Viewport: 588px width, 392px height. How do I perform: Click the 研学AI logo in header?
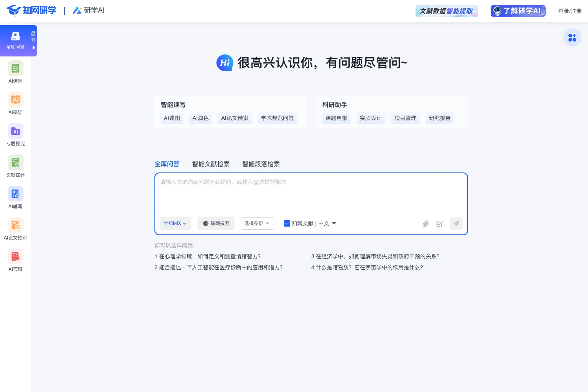pyautogui.click(x=89, y=11)
